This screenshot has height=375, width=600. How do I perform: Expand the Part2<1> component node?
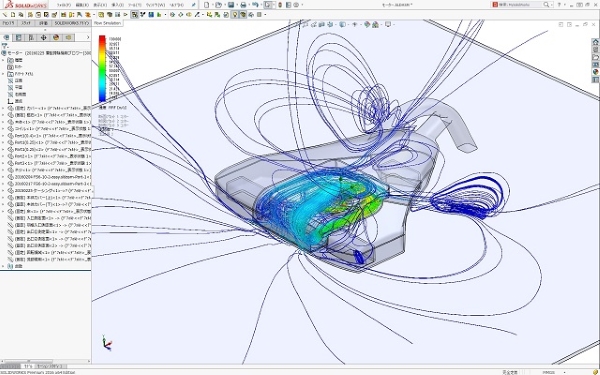[x=3, y=156]
